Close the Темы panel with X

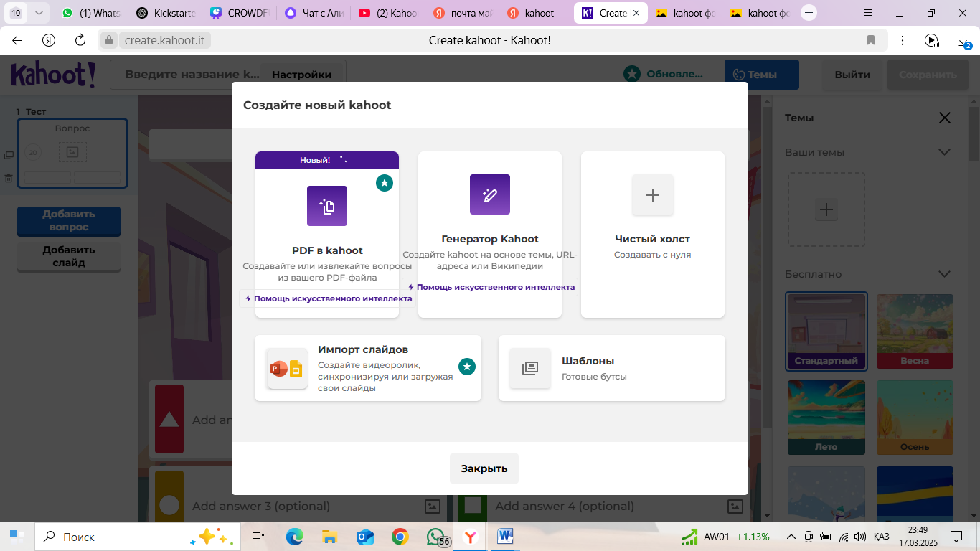[x=945, y=118]
